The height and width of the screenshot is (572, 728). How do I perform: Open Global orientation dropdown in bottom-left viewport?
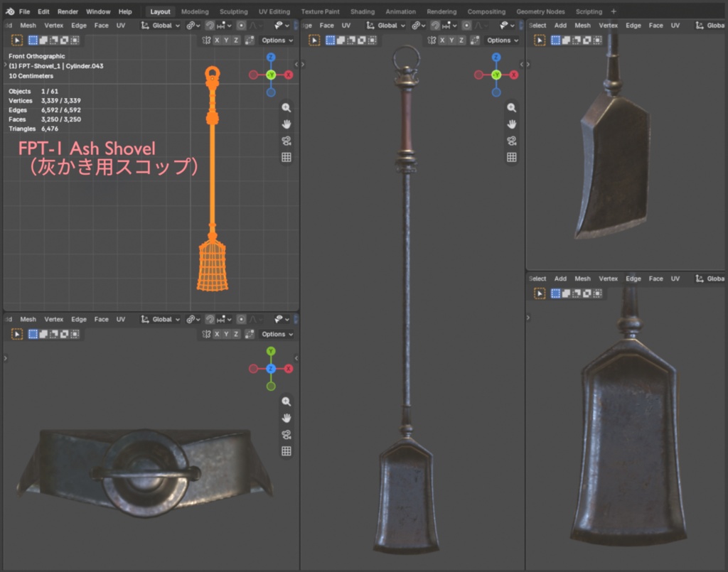pos(161,319)
